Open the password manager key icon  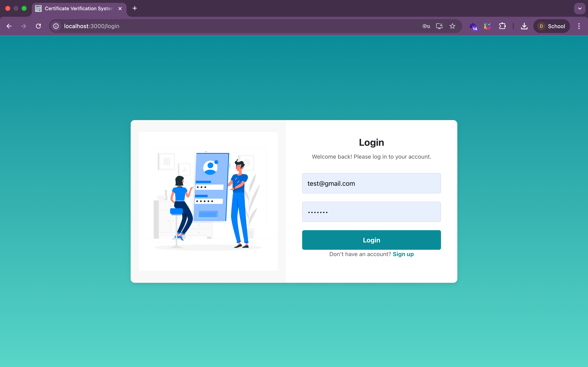pos(426,26)
